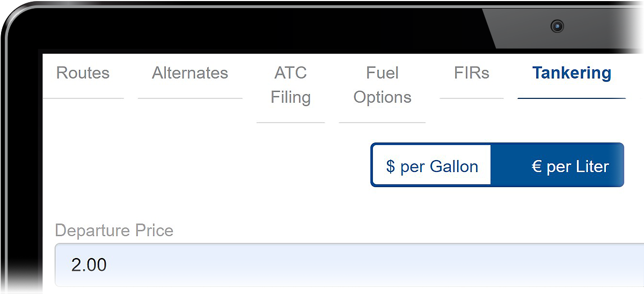The image size is (644, 294).
Task: Click the active Tankering tab
Action: pyautogui.click(x=572, y=73)
